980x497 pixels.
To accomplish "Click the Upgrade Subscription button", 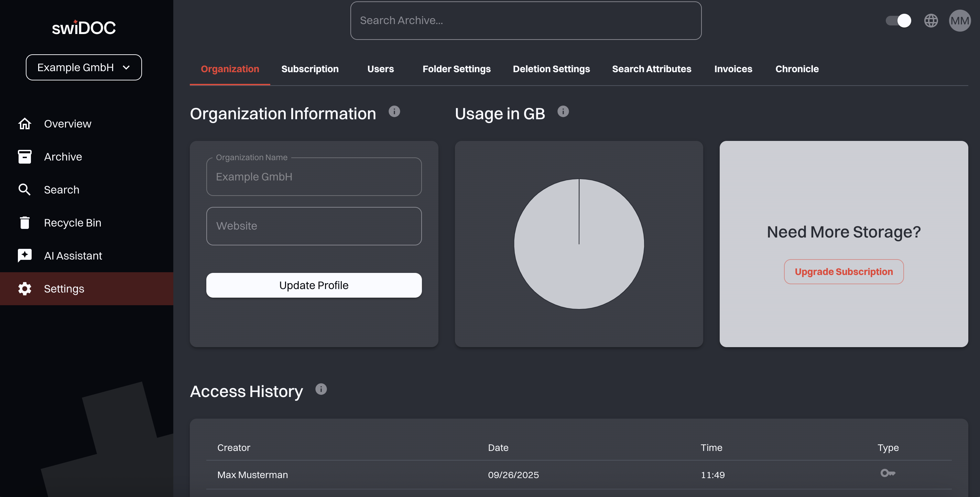I will pyautogui.click(x=843, y=271).
